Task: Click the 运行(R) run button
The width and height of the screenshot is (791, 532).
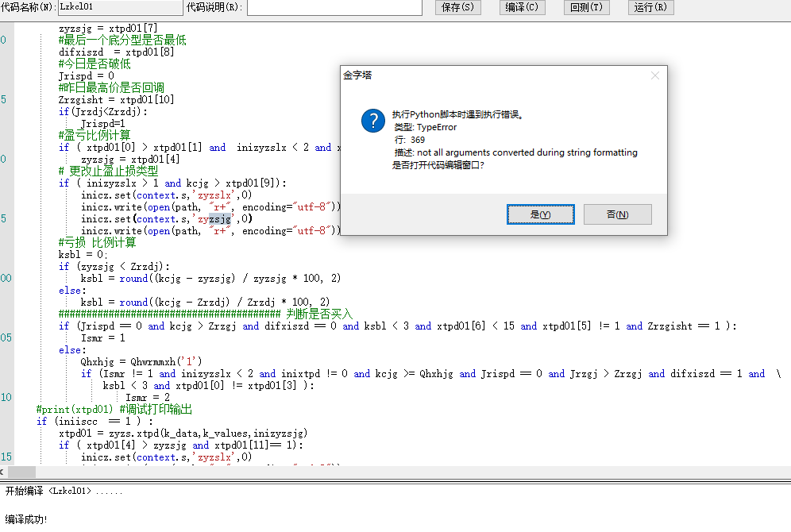Action: point(650,7)
